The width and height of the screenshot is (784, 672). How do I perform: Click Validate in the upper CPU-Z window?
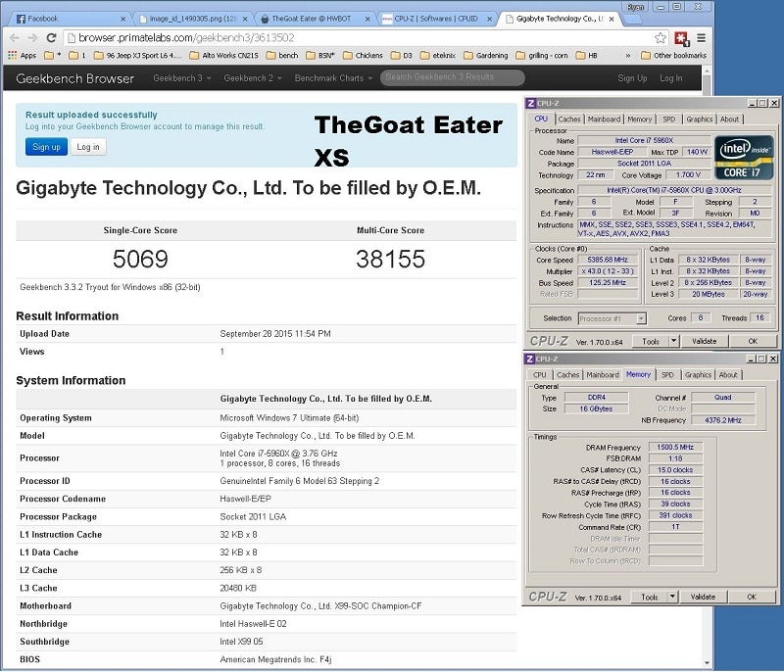pyautogui.click(x=704, y=341)
